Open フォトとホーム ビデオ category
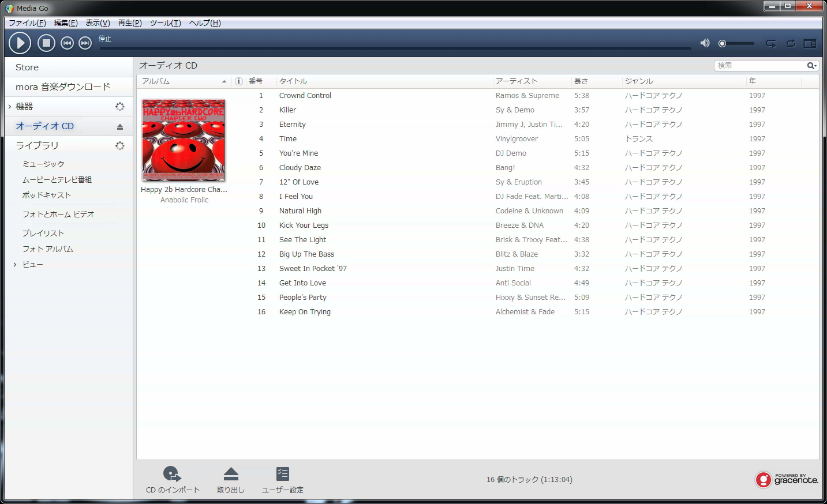Viewport: 827px width, 504px height. point(58,215)
